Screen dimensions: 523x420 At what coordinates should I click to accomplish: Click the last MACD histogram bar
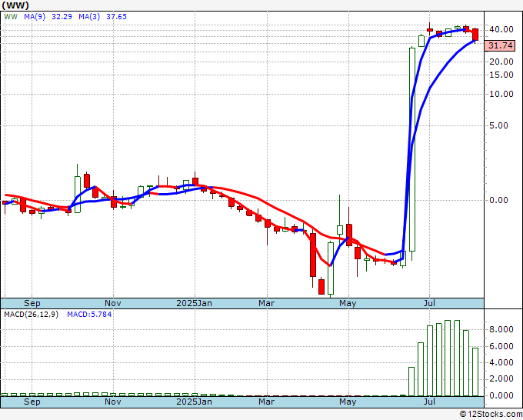(475, 372)
